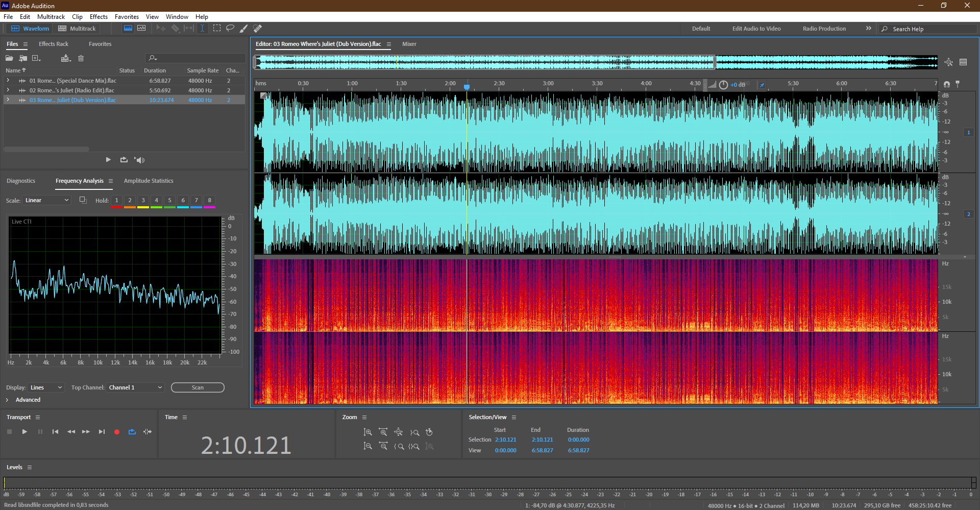Toggle Hold button 5
The height and width of the screenshot is (510, 980).
tap(169, 200)
